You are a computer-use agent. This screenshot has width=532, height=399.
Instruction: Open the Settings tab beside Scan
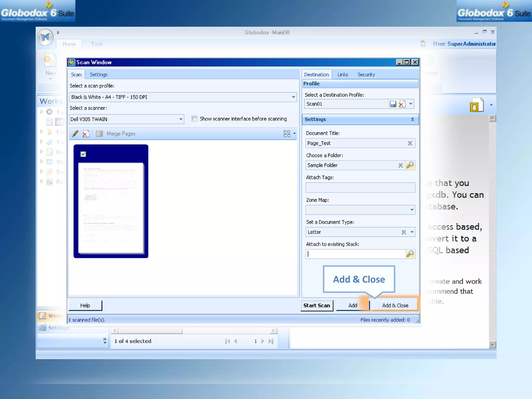tap(98, 75)
